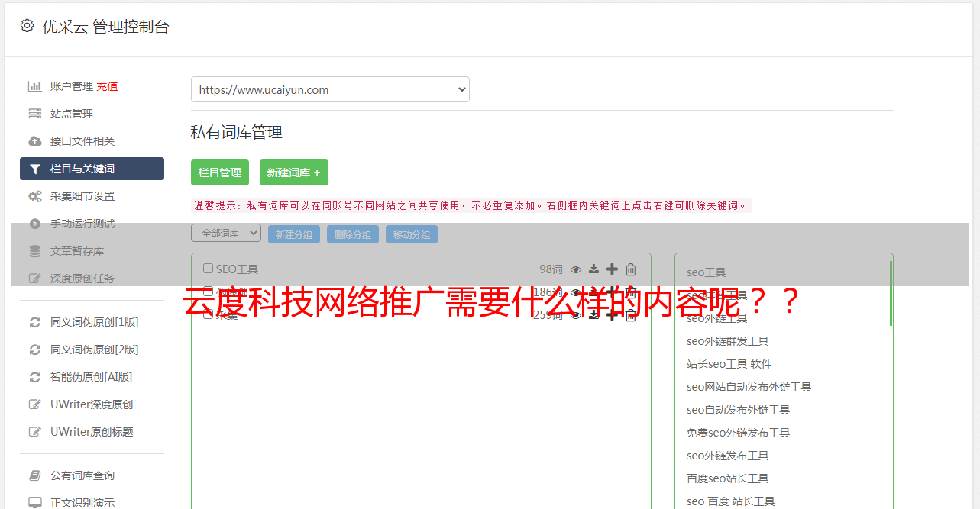This screenshot has width=980, height=509.
Task: Tick the SEO工具 checkbox
Action: pyautogui.click(x=208, y=269)
